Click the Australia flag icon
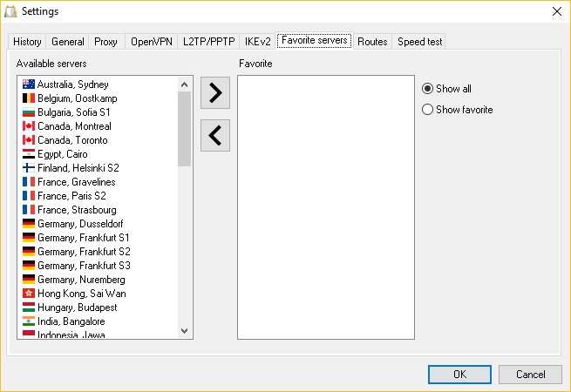Image resolution: width=571 pixels, height=392 pixels. [x=29, y=84]
